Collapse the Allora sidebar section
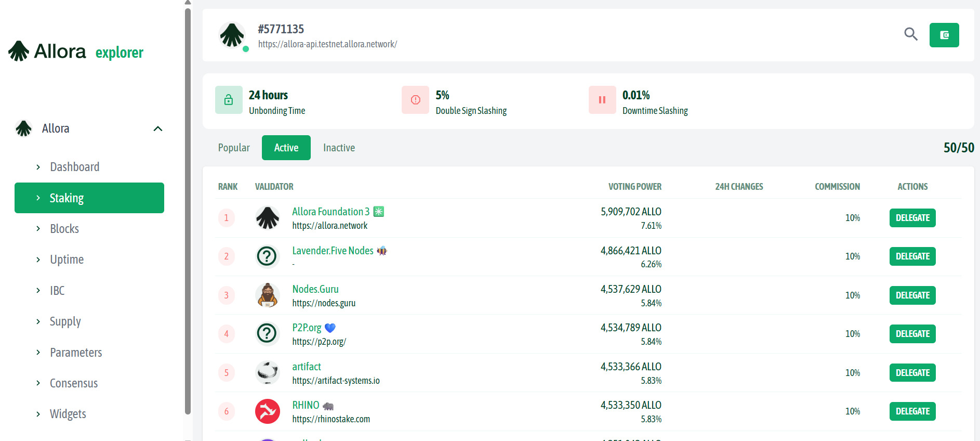 click(158, 128)
